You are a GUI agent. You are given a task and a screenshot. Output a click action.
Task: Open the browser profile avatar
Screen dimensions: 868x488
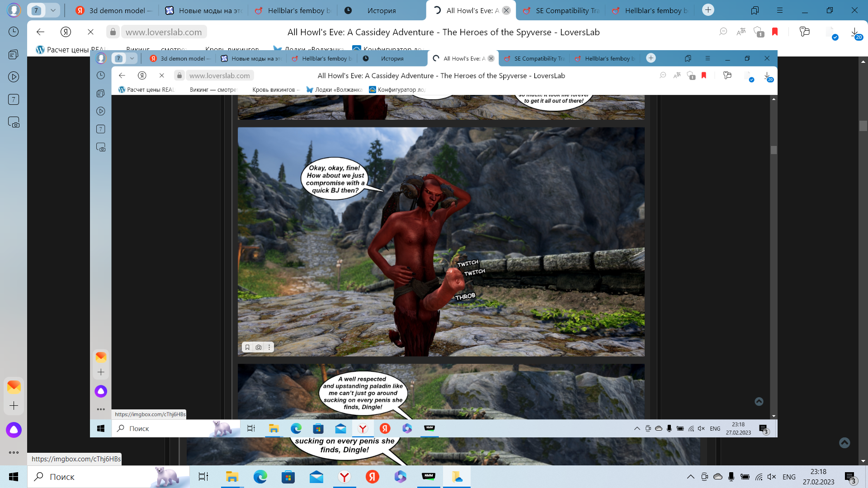click(14, 10)
